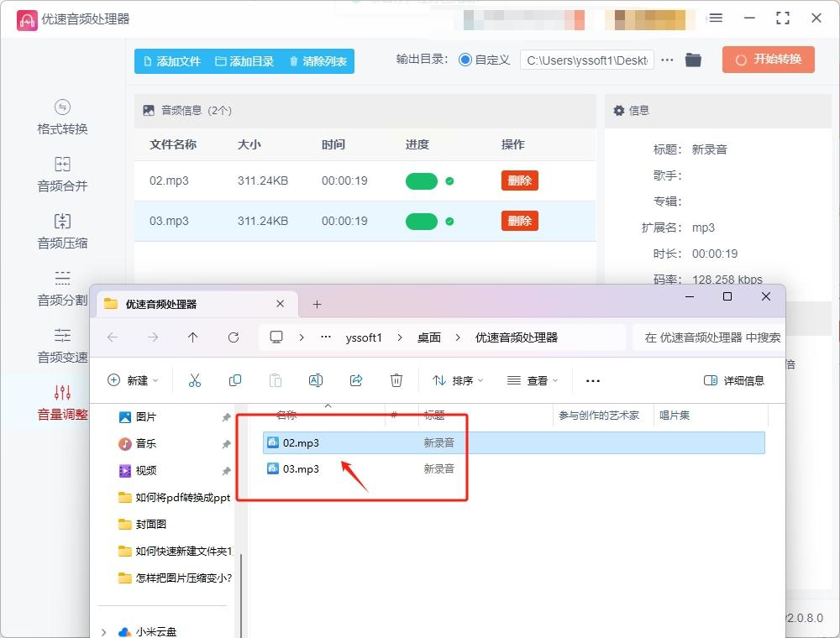Click the Cut scissors icon
Viewport: 840px width, 638px height.
[x=195, y=380]
